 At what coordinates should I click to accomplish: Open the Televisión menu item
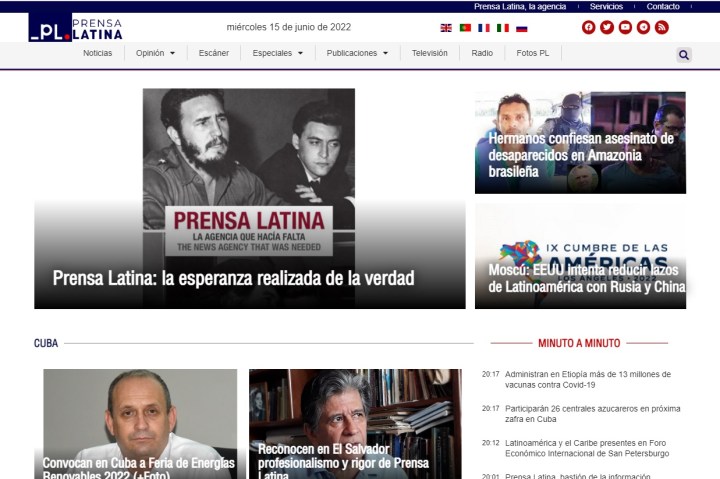[x=429, y=53]
